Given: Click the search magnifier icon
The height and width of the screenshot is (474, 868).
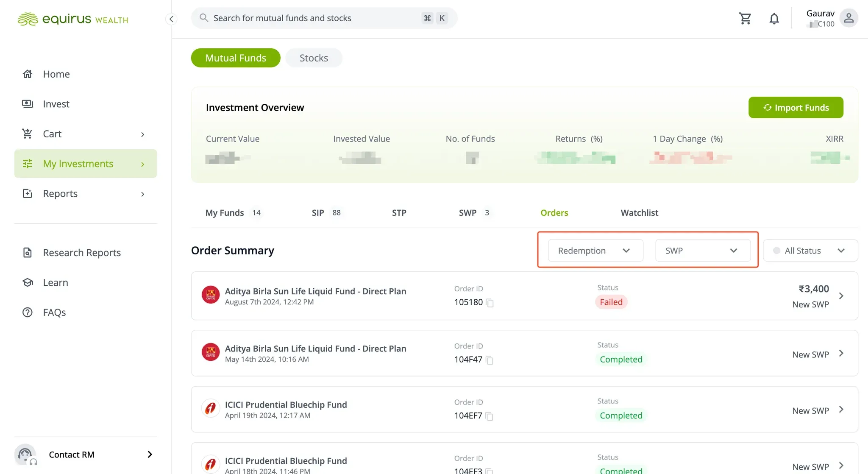Looking at the screenshot, I should [204, 18].
